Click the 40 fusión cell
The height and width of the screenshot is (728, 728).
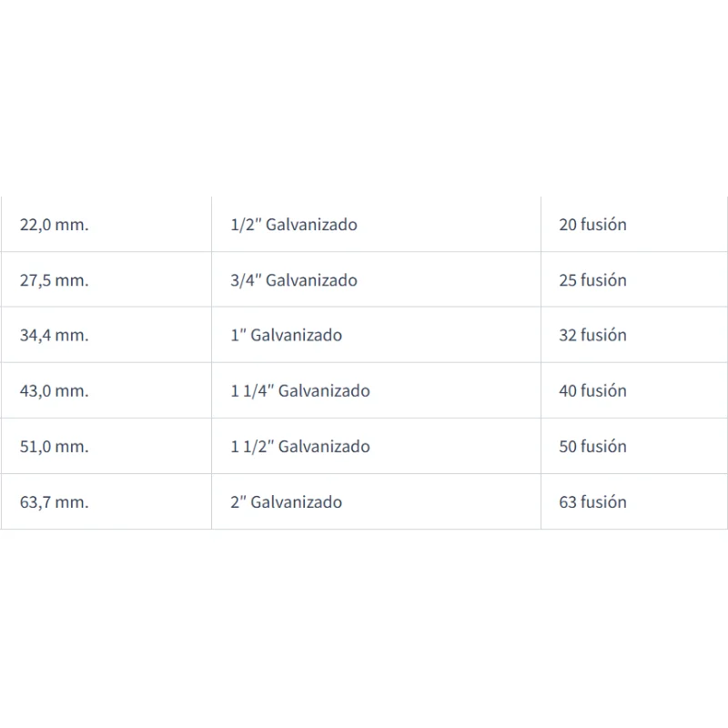click(x=634, y=390)
